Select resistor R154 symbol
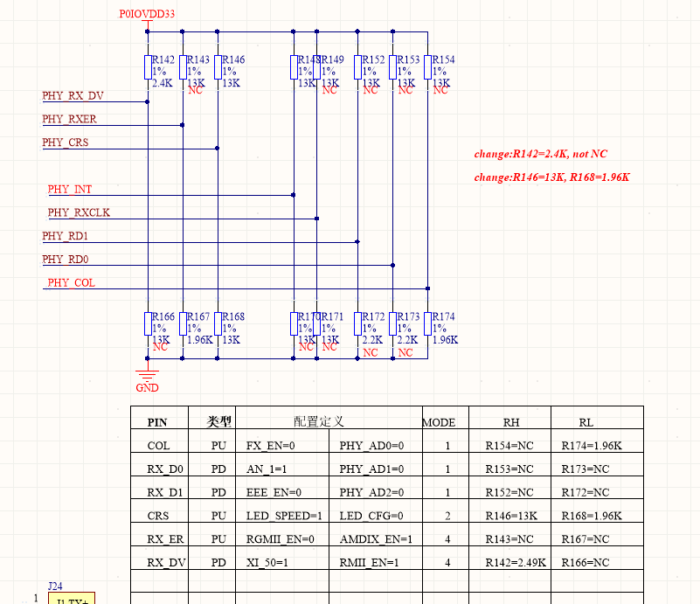700x604 pixels. click(x=427, y=67)
